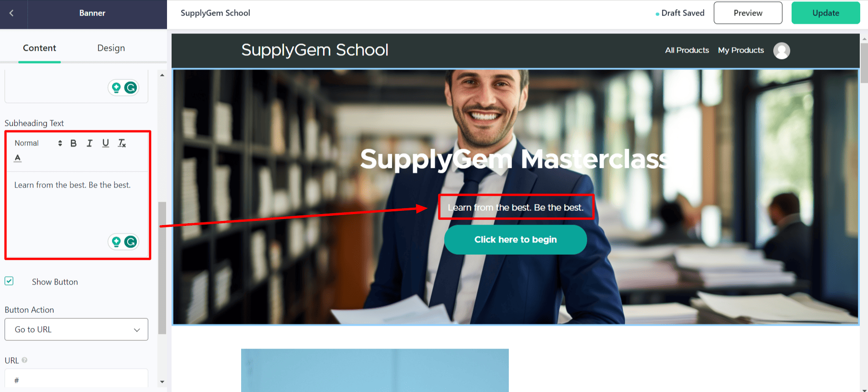Click into the URL input field
Image resolution: width=868 pixels, height=392 pixels.
pos(76,380)
